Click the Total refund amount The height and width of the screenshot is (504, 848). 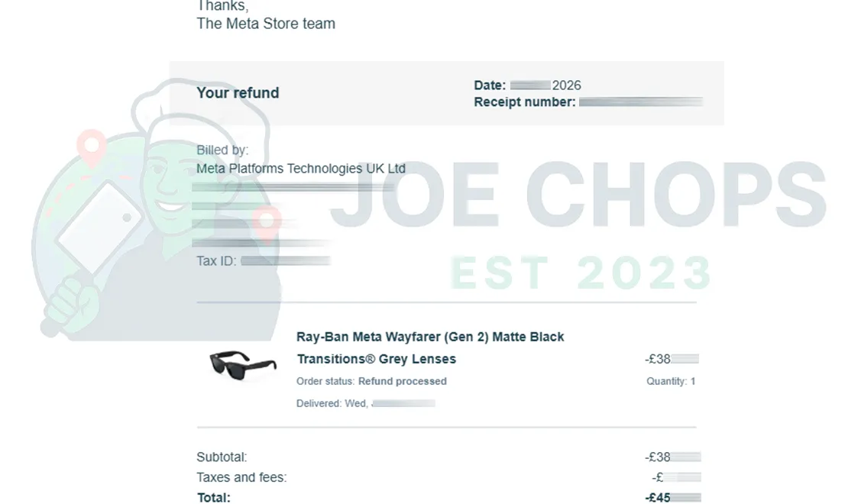672,498
